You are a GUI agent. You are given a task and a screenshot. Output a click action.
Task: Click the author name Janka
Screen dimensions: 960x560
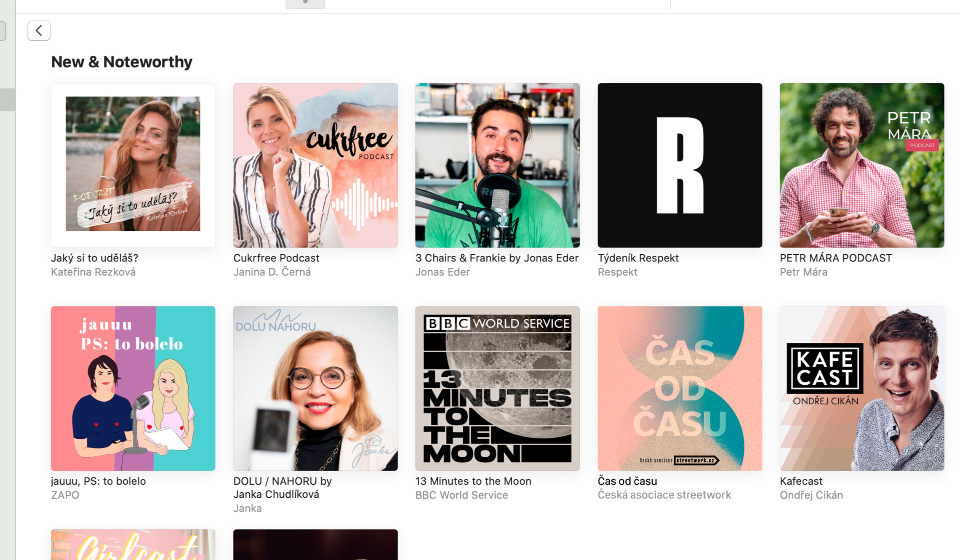point(248,508)
